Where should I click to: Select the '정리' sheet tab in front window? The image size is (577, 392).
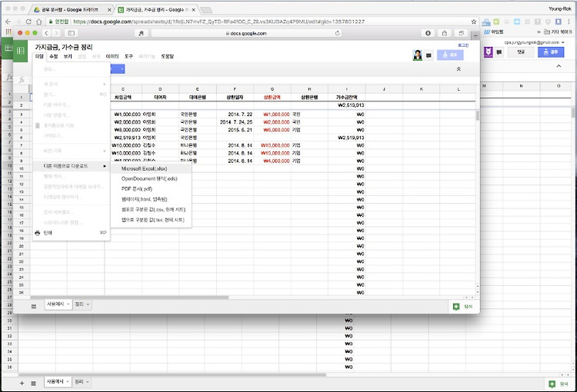pos(79,304)
